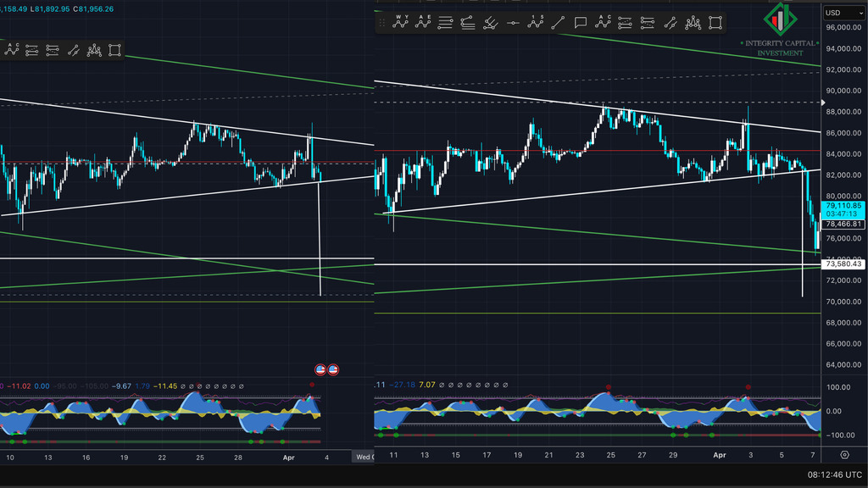Select the trend line tool
Screen dimensions: 868x488
557,23
